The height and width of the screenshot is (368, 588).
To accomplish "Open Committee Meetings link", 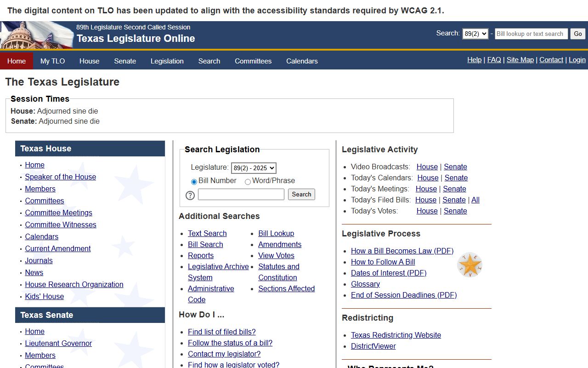I will [58, 213].
